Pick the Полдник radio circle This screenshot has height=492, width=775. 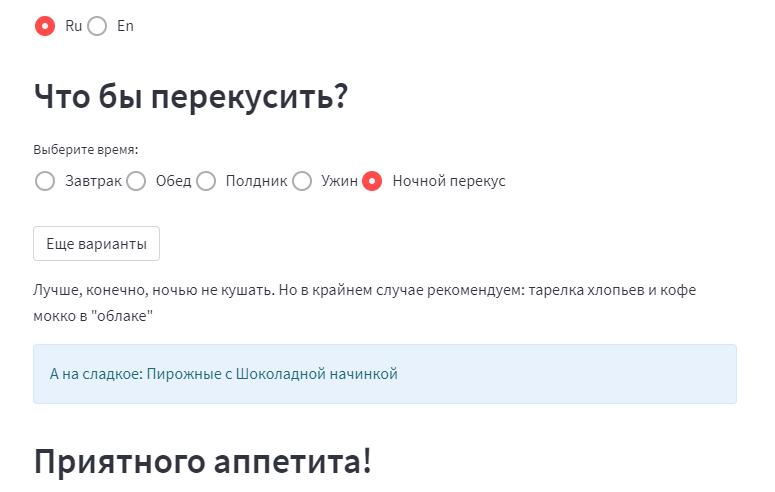click(206, 181)
